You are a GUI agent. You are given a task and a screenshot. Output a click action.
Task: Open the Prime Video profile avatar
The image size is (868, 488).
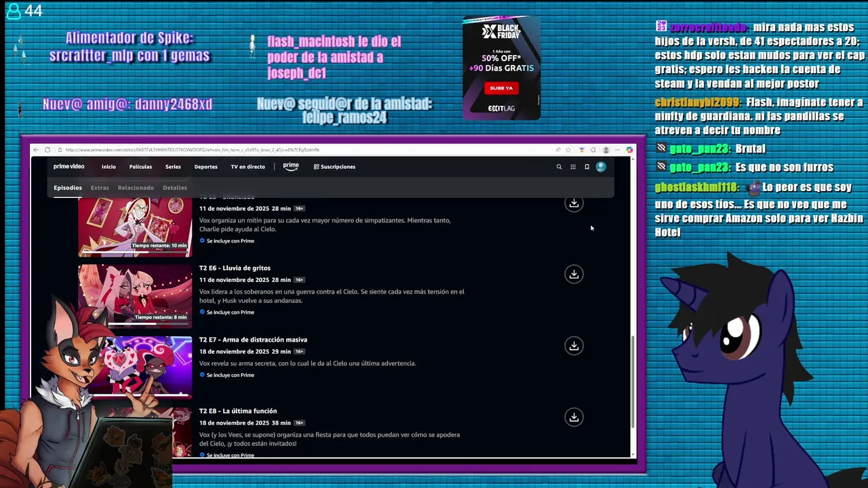coord(601,167)
